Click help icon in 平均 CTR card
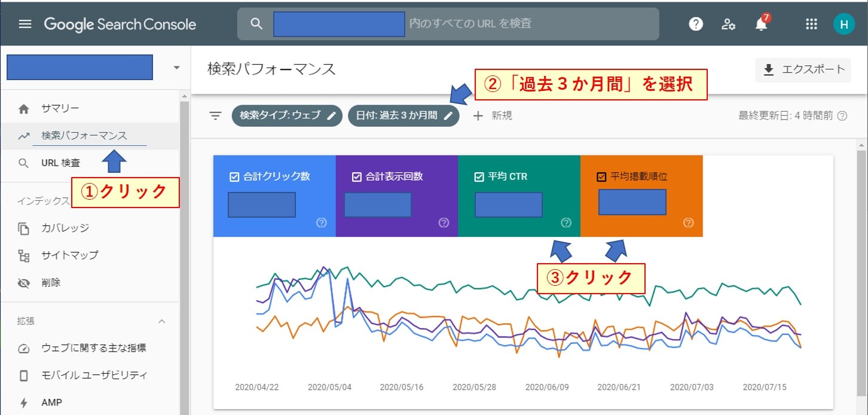 point(566,223)
